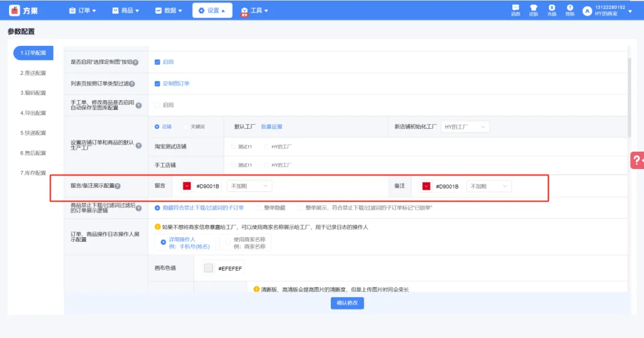Click help icon beside 留言/备注展示配置
The width and height of the screenshot is (644, 338).
117,186
